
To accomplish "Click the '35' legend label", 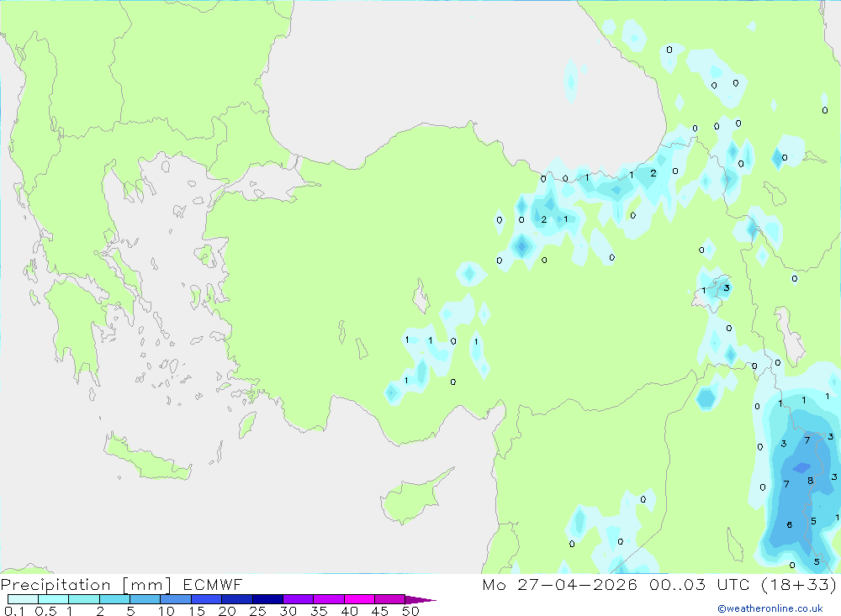I will pos(319,611).
